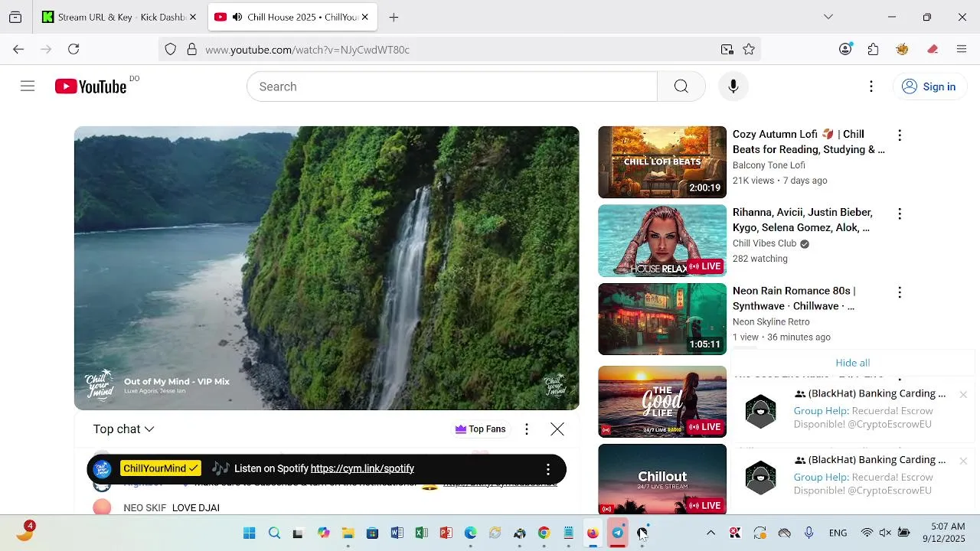Image resolution: width=980 pixels, height=551 pixels.
Task: Open the system tray microphone indicator
Action: coord(808,533)
